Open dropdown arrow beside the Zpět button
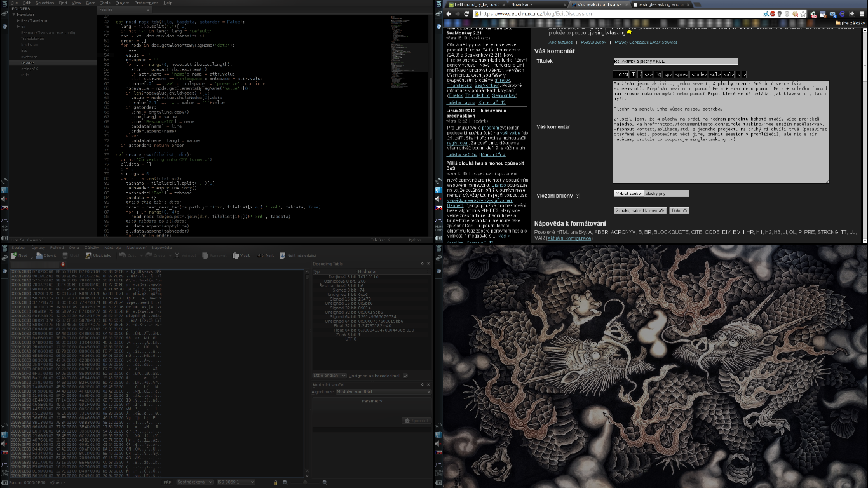 click(x=140, y=255)
